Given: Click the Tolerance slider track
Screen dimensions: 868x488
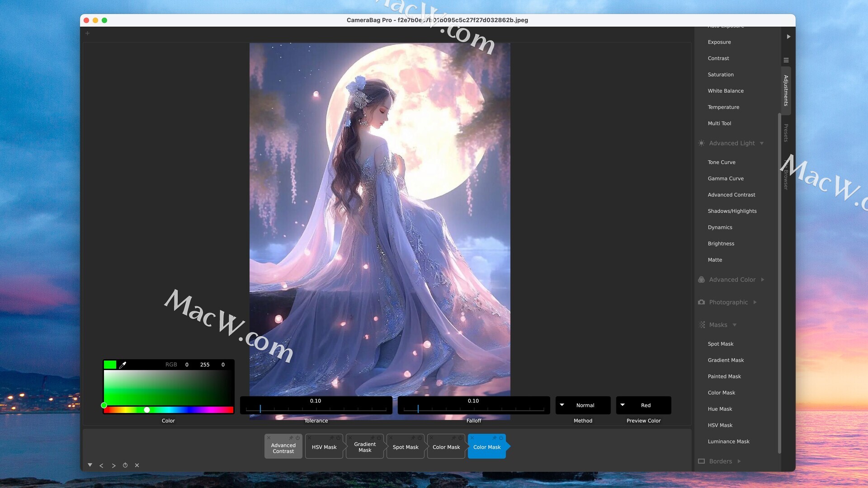Looking at the screenshot, I should click(x=316, y=409).
